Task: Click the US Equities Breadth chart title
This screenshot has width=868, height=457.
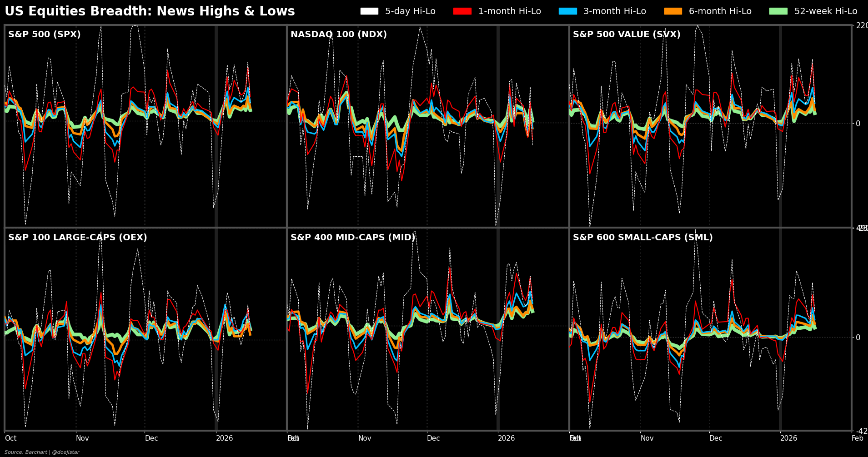Action: [150, 12]
